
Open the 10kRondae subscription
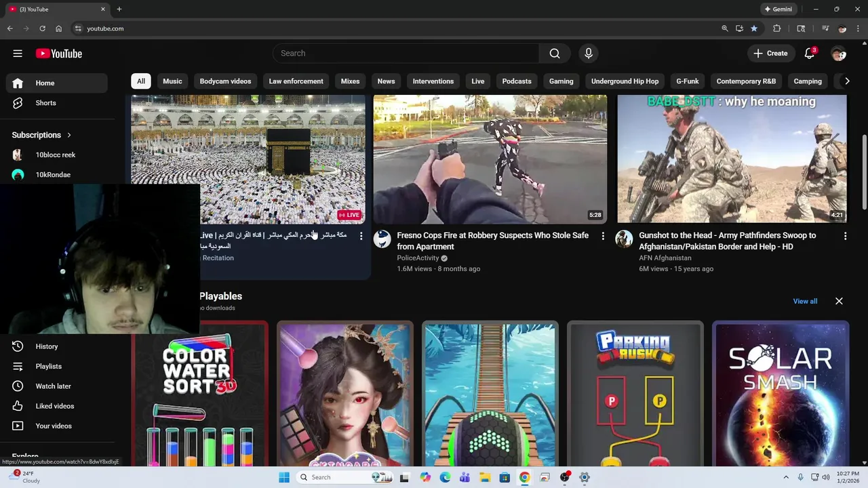click(x=57, y=175)
